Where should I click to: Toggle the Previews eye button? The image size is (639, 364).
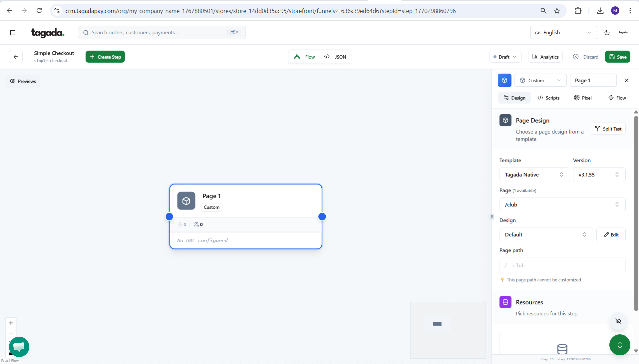pyautogui.click(x=23, y=81)
